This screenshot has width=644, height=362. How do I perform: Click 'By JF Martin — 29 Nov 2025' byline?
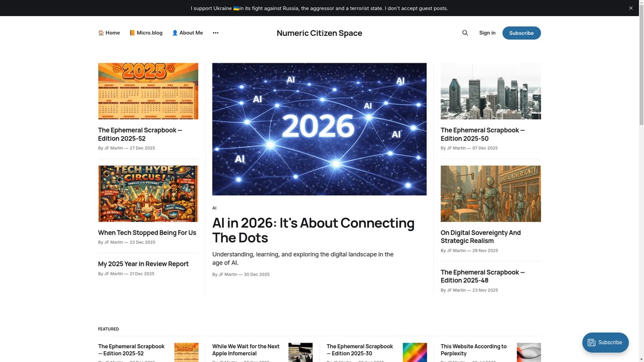click(x=469, y=250)
